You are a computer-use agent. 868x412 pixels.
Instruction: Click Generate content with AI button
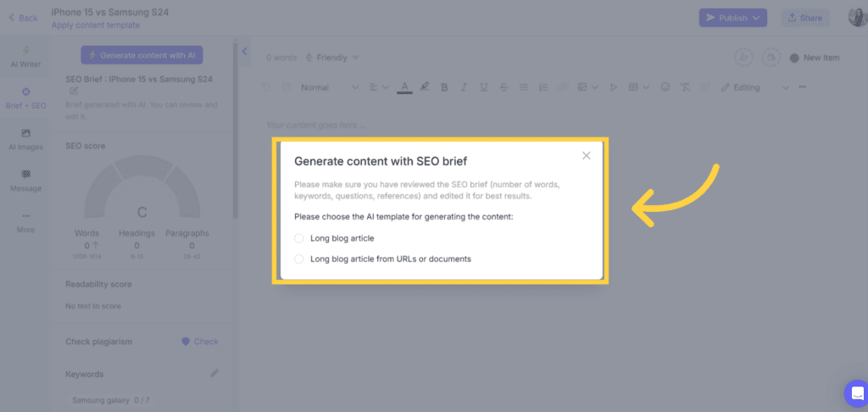point(142,55)
